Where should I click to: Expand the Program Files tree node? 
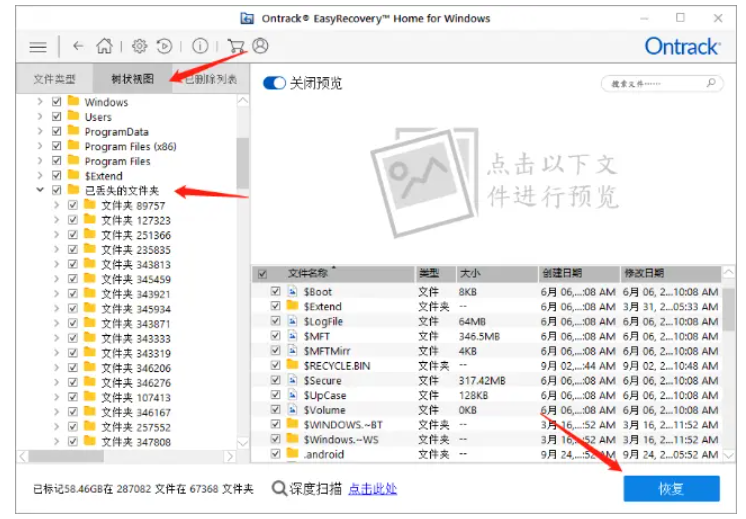tap(40, 160)
